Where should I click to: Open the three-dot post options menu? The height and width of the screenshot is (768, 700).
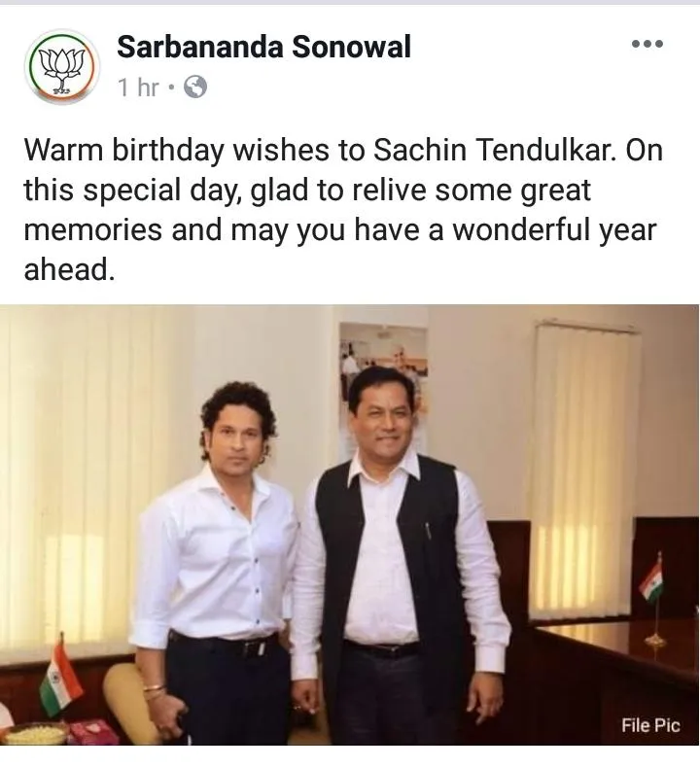click(647, 44)
